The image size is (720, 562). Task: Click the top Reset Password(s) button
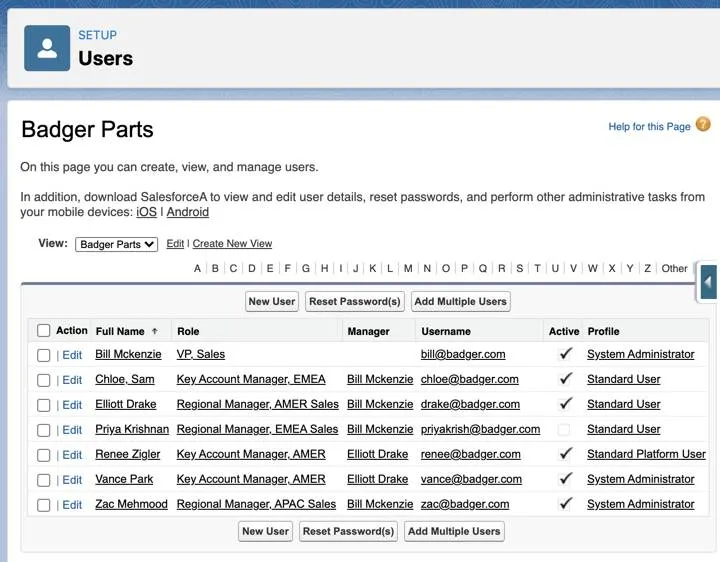pos(354,301)
